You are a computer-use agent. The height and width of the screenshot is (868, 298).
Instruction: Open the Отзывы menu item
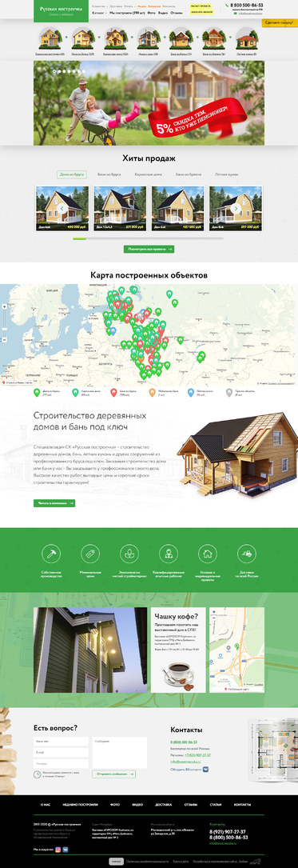[x=177, y=12]
